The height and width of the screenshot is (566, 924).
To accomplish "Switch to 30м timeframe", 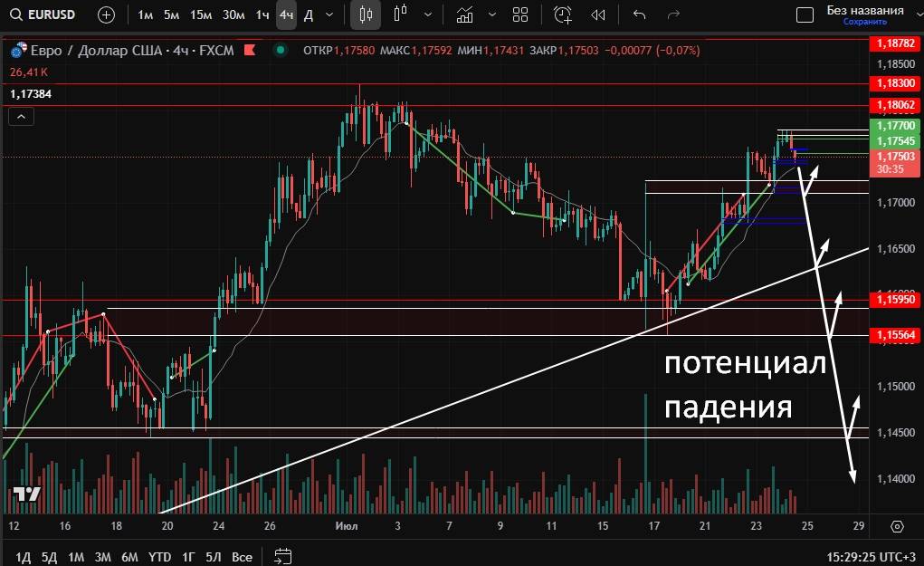I will click(233, 14).
